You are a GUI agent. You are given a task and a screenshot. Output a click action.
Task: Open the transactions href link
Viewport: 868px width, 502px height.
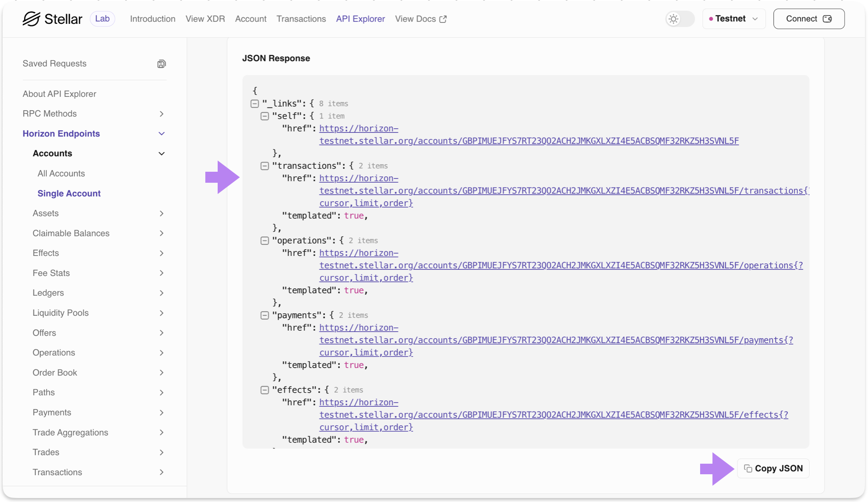564,191
